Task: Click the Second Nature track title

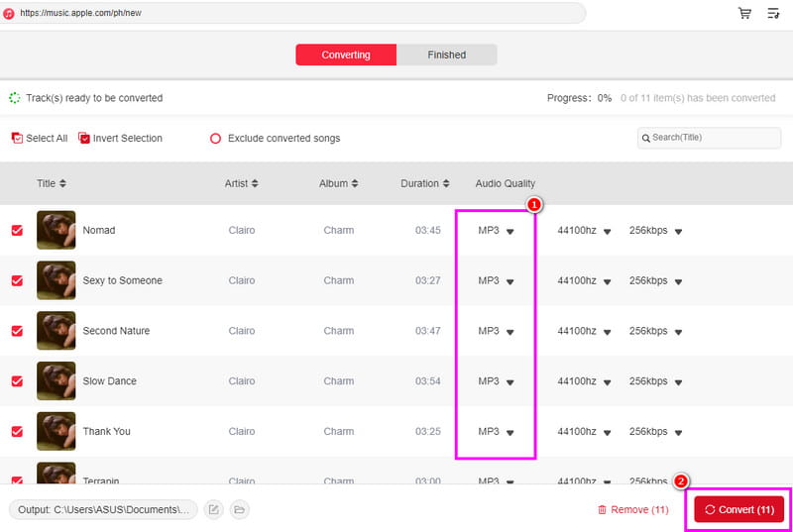Action: coord(116,331)
